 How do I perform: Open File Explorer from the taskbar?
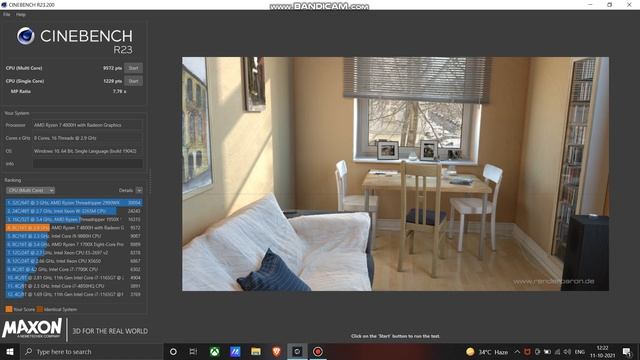point(256,351)
